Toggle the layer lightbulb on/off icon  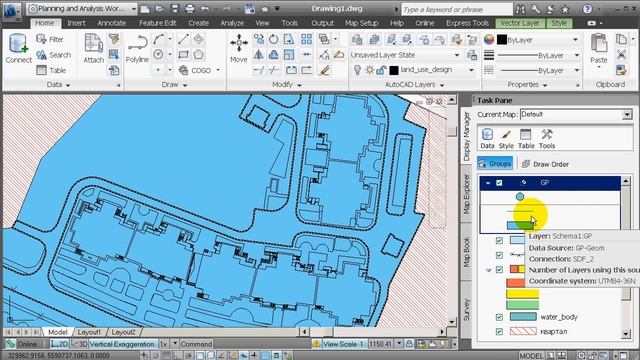coord(358,70)
